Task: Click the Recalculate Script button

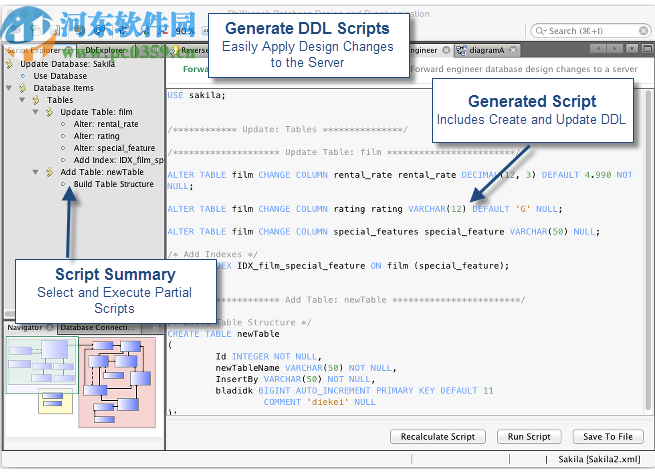Action: pyautogui.click(x=438, y=436)
